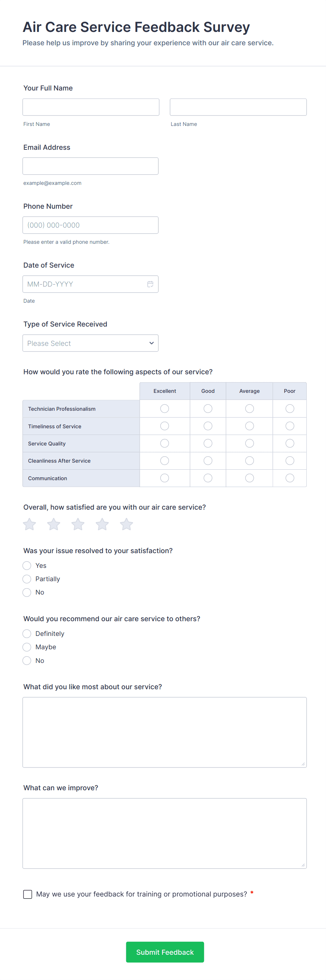This screenshot has height=980, width=326.
Task: Rate Technician Professionalism as Excellent
Action: coord(165,409)
